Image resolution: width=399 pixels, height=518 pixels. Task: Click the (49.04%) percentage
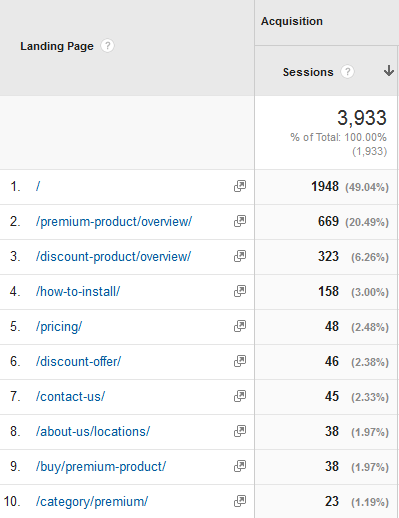coord(367,187)
